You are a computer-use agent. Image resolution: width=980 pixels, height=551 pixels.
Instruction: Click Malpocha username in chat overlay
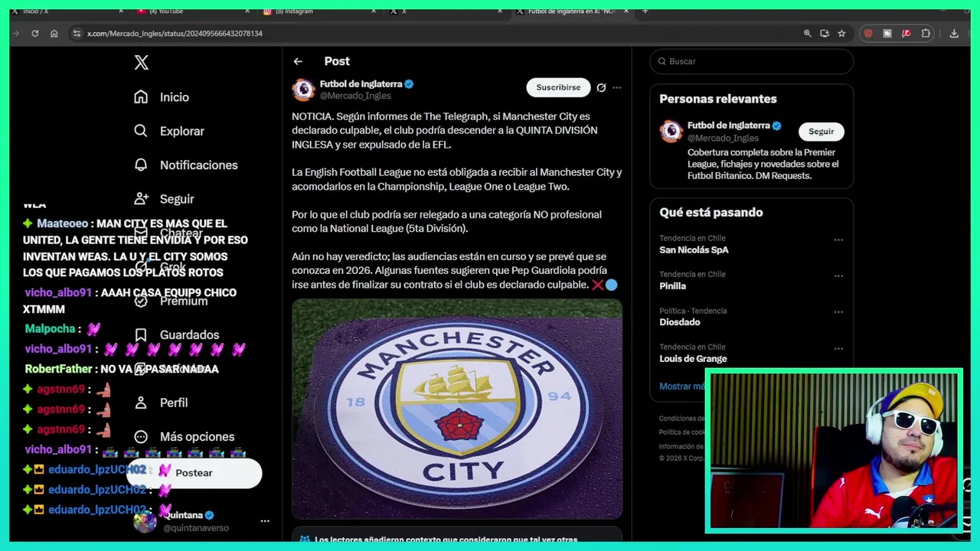tap(50, 329)
